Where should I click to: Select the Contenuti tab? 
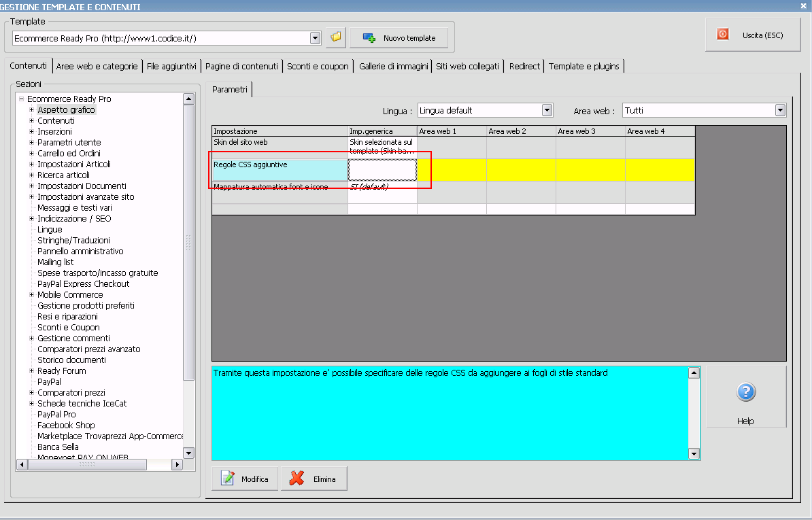pos(28,65)
